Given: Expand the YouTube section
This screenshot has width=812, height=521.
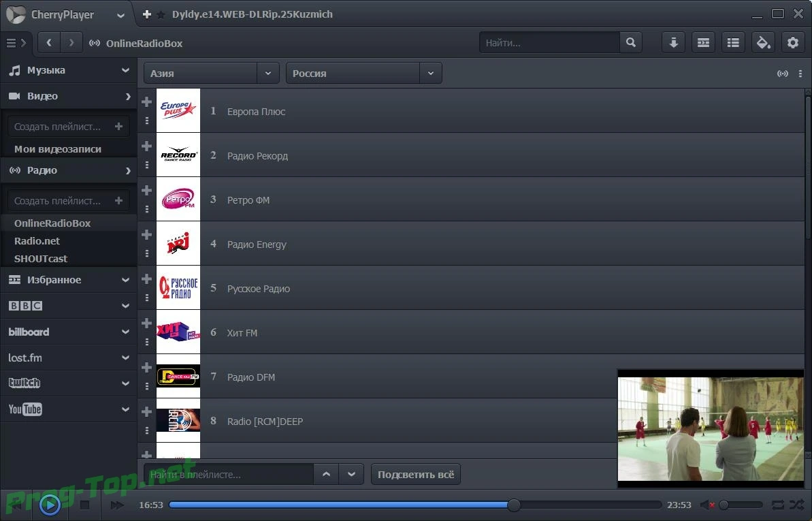Looking at the screenshot, I should pyautogui.click(x=68, y=409).
